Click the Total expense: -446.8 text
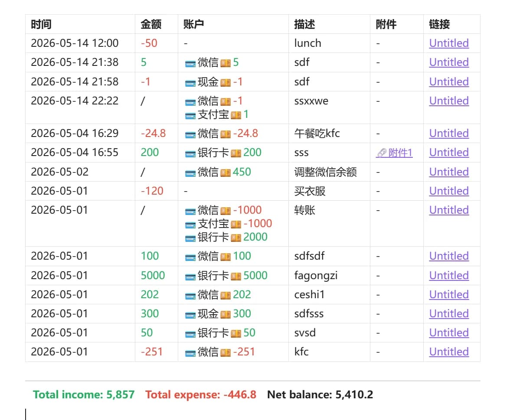Screen dimensions: 510x420 click(201, 394)
